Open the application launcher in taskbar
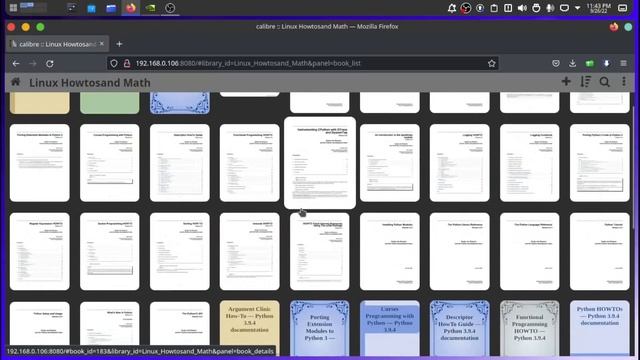Image resolution: width=640 pixels, height=360 pixels. point(13,8)
